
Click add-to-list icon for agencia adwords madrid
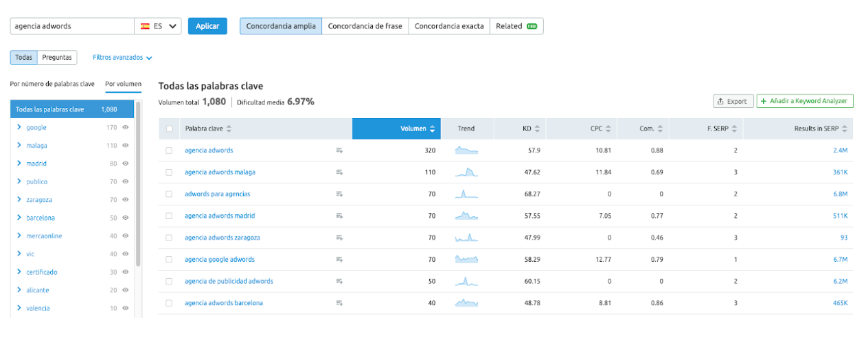pos(339,216)
